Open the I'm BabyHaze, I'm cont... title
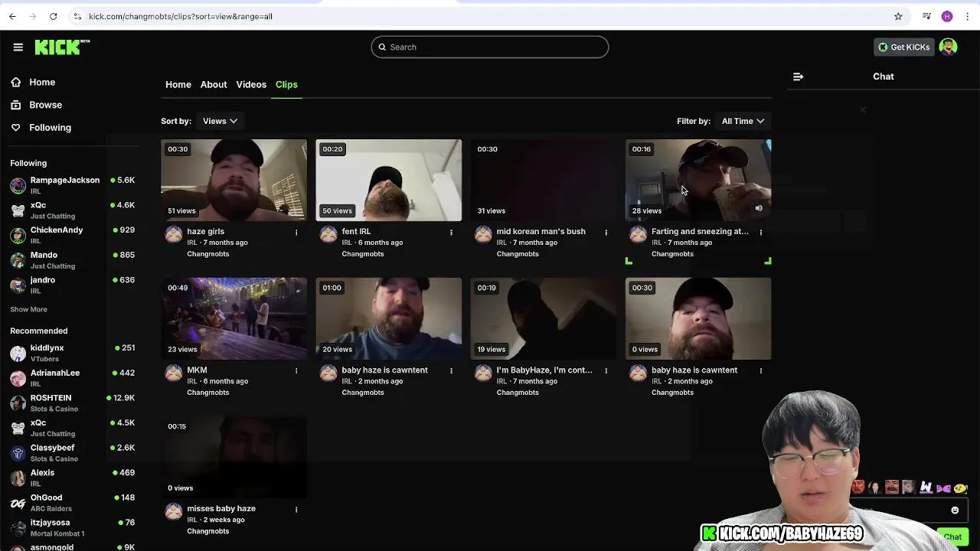 (544, 370)
